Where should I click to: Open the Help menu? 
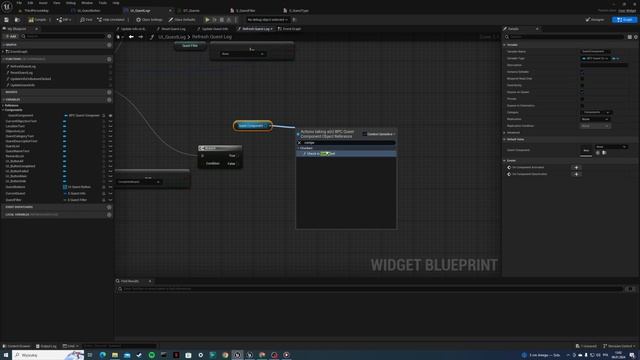[x=116, y=3]
